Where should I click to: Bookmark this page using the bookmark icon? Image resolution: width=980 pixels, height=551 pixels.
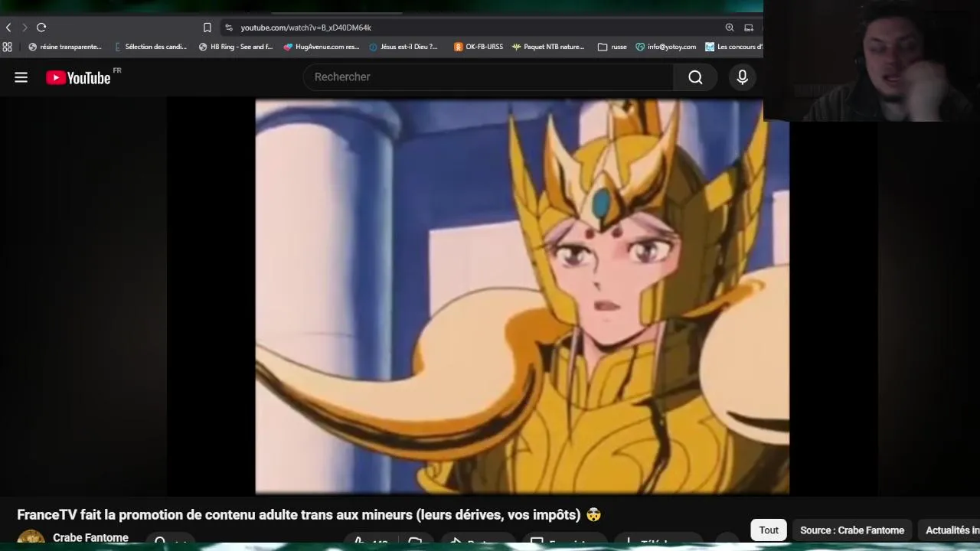207,28
